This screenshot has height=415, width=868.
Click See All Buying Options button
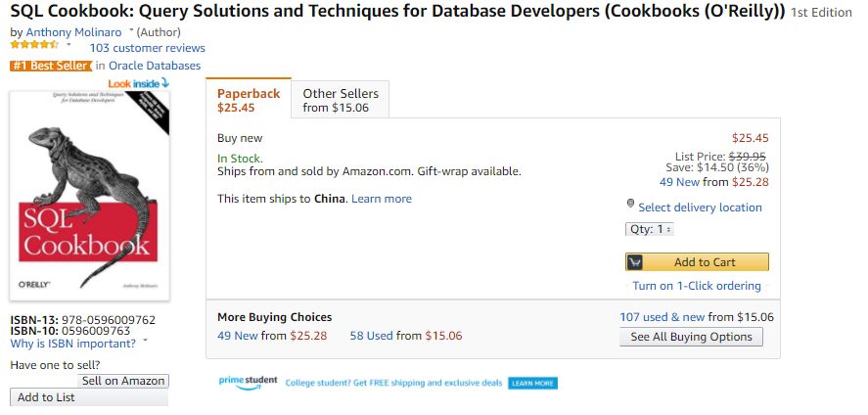coord(691,337)
